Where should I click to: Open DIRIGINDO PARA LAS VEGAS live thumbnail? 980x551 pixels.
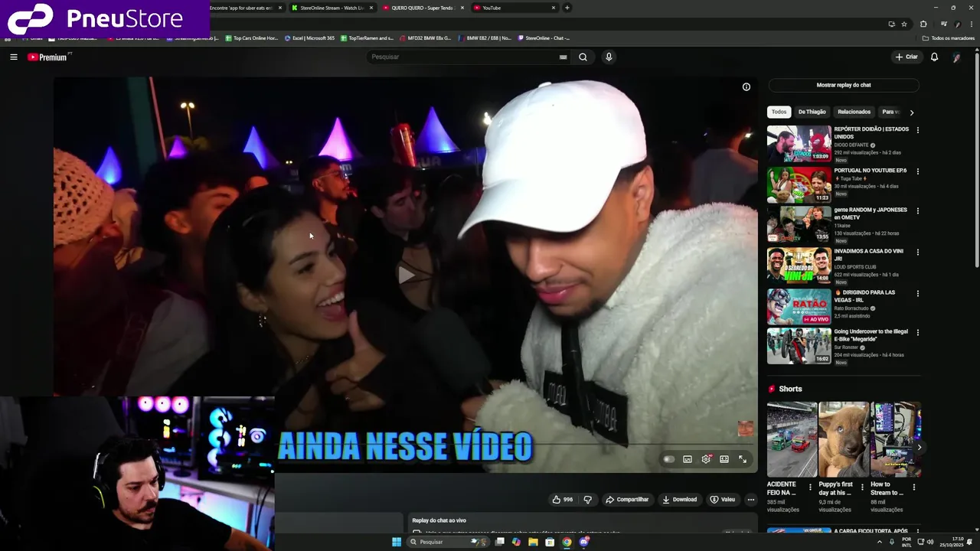tap(799, 306)
